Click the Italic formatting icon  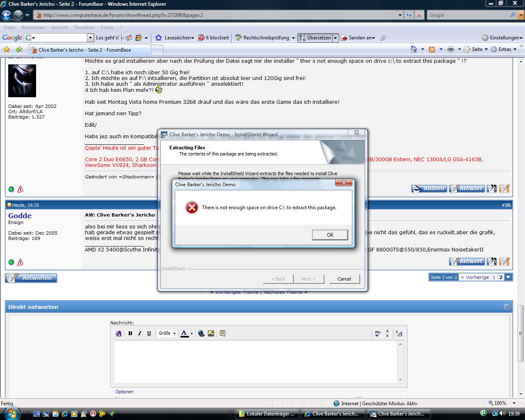pyautogui.click(x=139, y=333)
